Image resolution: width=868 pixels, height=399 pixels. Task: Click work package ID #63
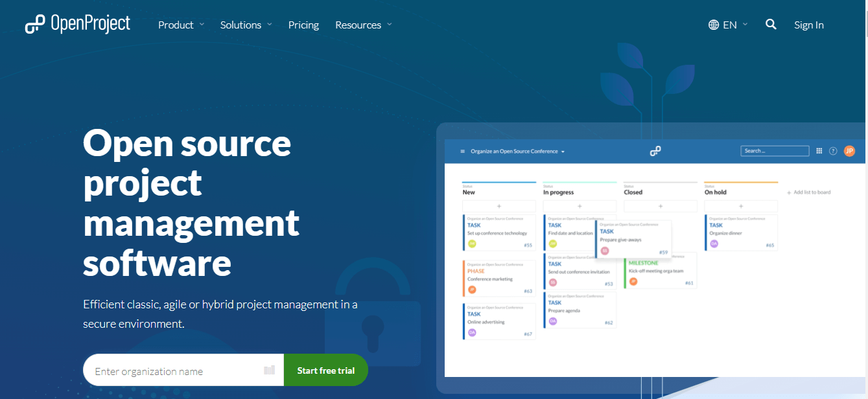[x=528, y=291]
